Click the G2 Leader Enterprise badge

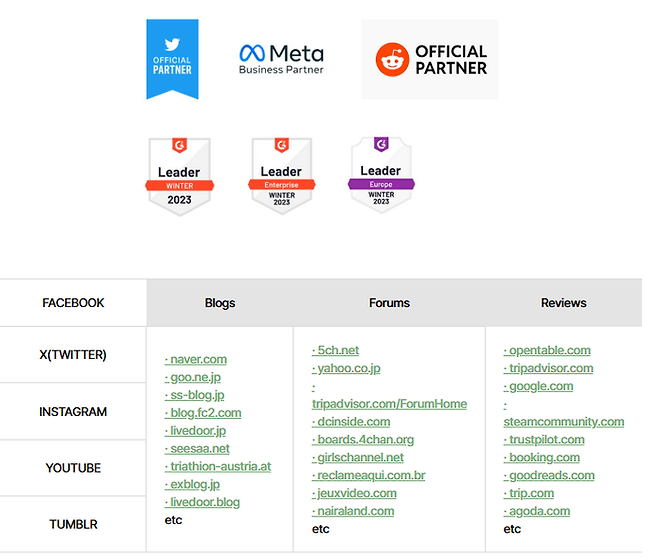[281, 176]
